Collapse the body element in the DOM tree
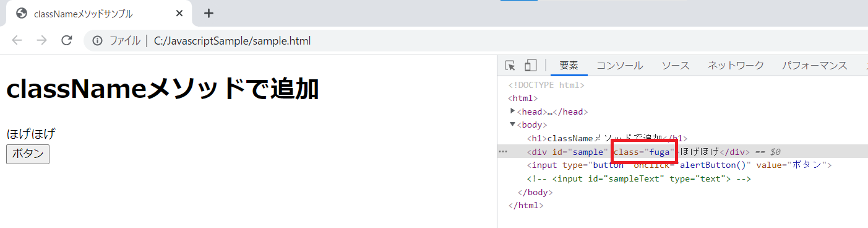The image size is (868, 228). (x=512, y=125)
